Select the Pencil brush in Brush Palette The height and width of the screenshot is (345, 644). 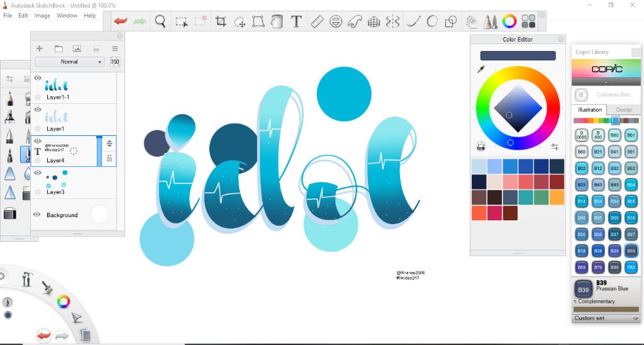pyautogui.click(x=9, y=99)
